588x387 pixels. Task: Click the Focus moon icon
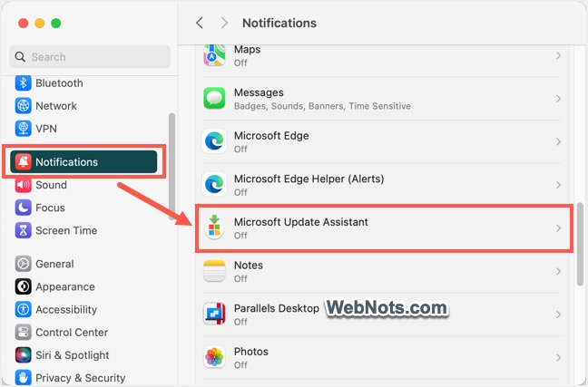point(23,208)
